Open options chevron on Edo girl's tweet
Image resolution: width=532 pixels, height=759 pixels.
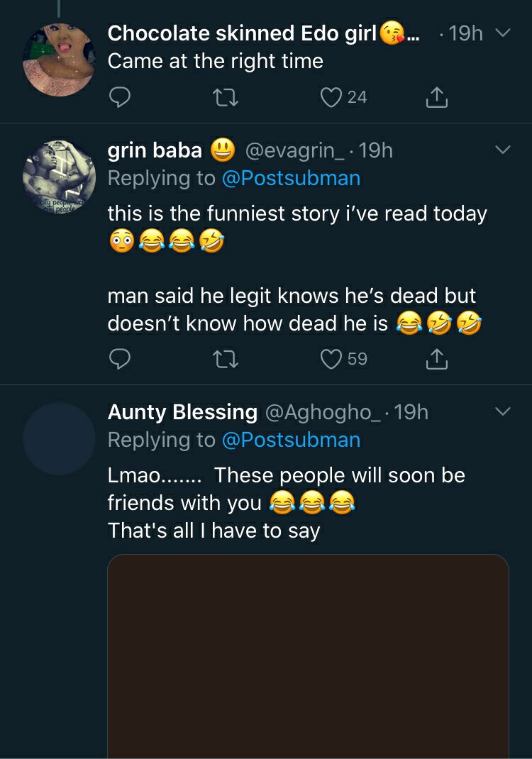click(501, 33)
